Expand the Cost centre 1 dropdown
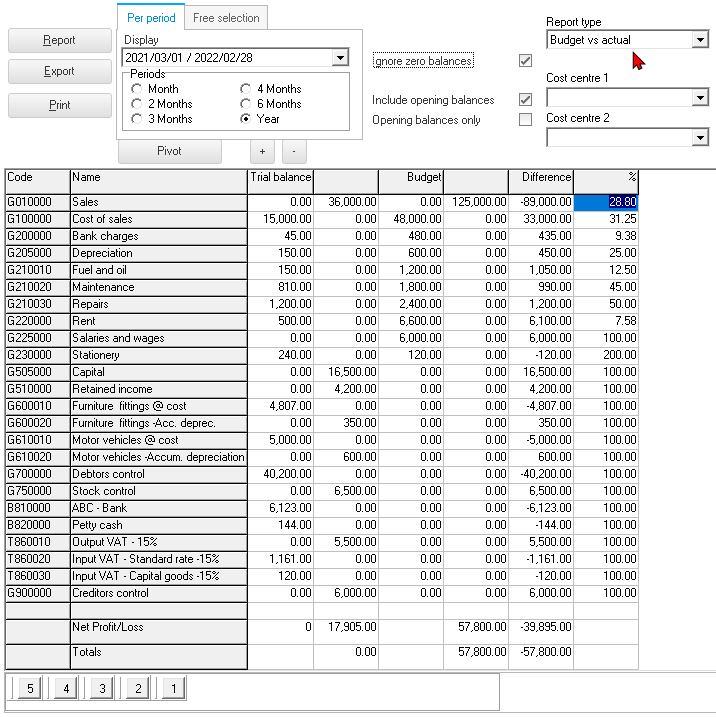Viewport: 716px width, 717px height. pos(699,98)
